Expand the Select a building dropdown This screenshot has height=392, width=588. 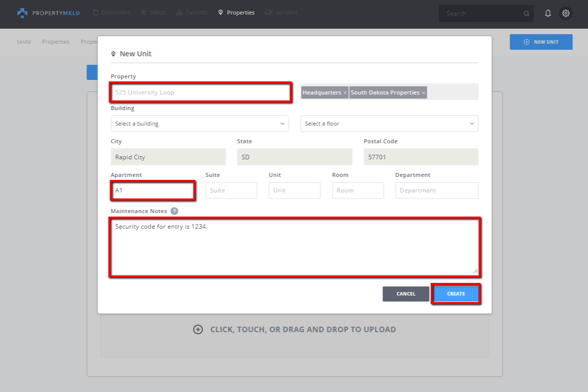(200, 124)
